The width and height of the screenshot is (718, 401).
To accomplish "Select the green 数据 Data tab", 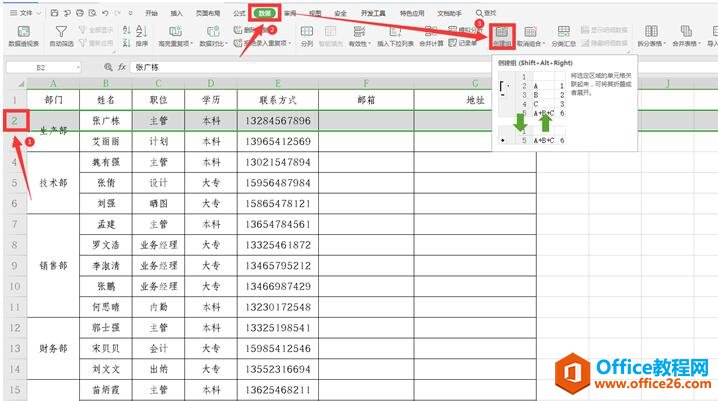I will click(x=265, y=13).
